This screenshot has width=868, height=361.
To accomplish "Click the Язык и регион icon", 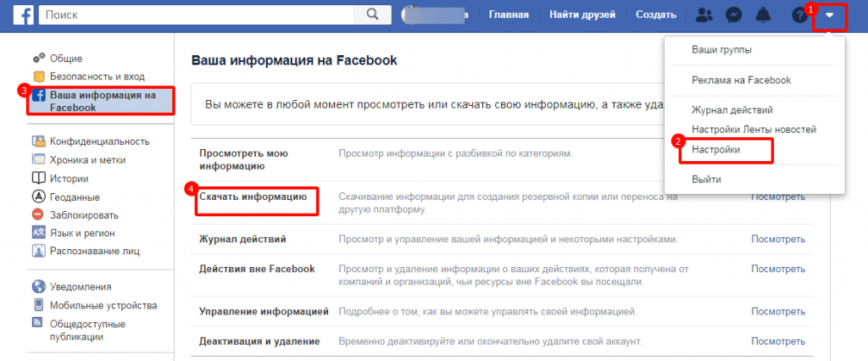I will pyautogui.click(x=38, y=233).
